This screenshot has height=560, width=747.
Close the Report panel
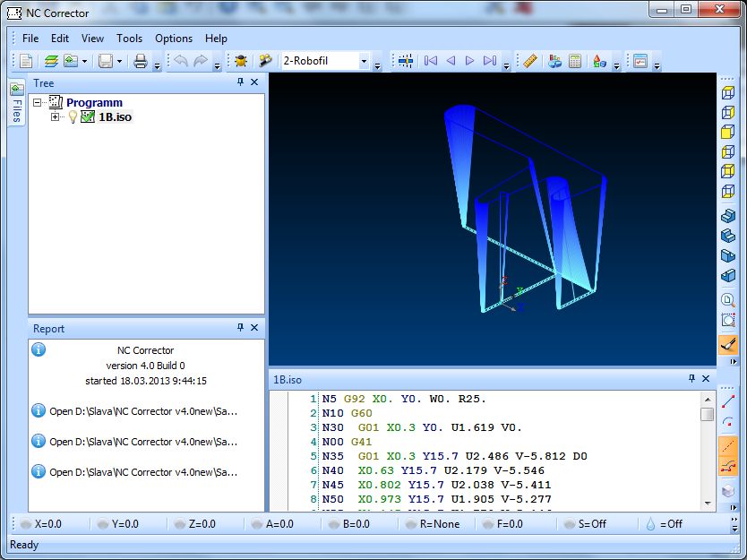pos(254,327)
